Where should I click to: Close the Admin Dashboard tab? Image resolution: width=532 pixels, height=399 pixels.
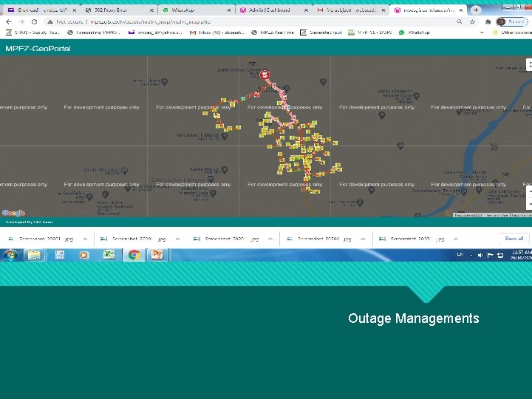pyautogui.click(x=306, y=10)
